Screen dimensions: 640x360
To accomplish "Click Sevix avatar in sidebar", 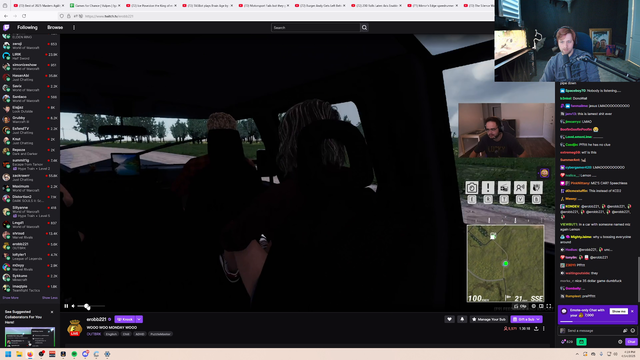I will [6, 88].
